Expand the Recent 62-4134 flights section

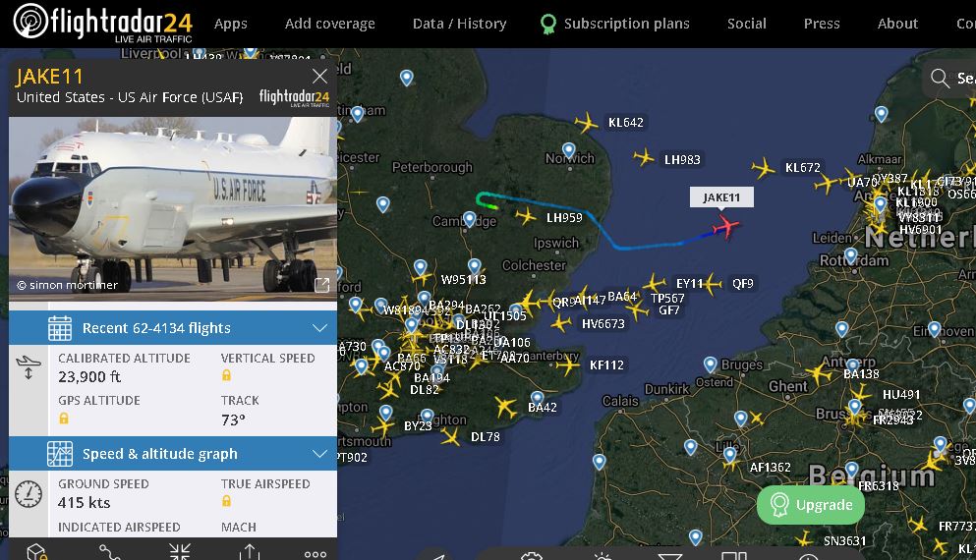[173, 328]
